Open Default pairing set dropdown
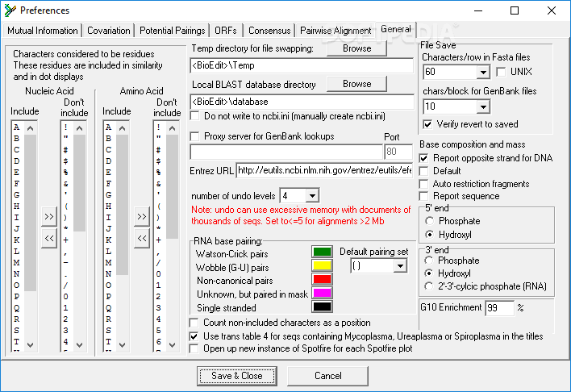 pos(400,266)
